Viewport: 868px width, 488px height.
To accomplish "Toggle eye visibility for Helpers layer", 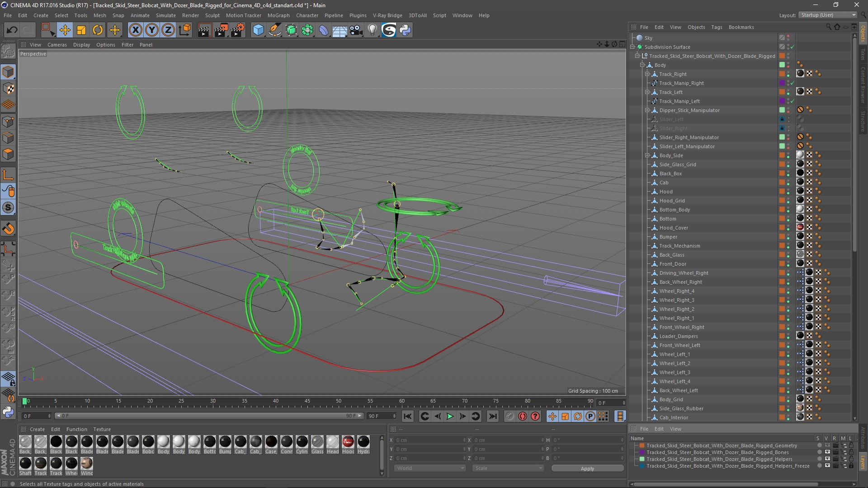I will [827, 459].
